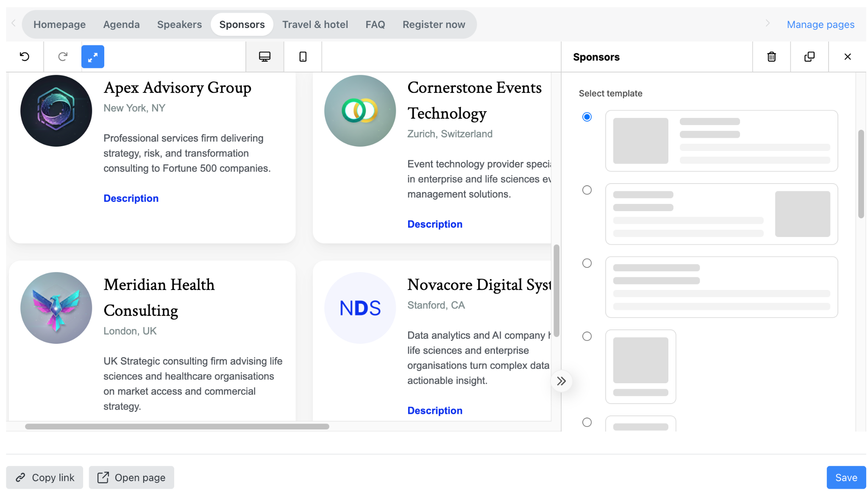Click the external link icon in Open page

[x=103, y=478]
